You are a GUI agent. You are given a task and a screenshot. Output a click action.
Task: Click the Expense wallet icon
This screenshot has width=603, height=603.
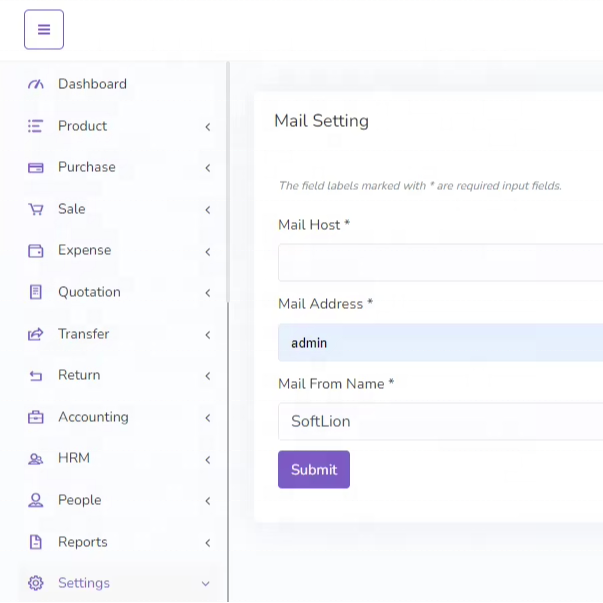point(36,251)
